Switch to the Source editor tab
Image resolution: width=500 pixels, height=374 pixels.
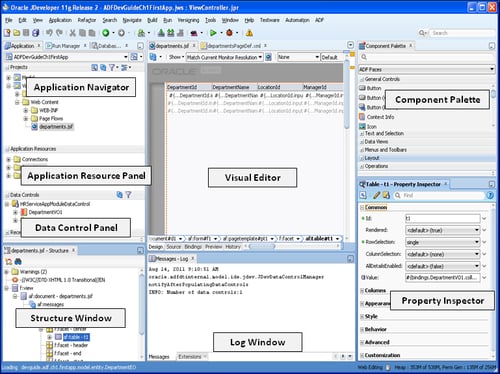[x=173, y=247]
